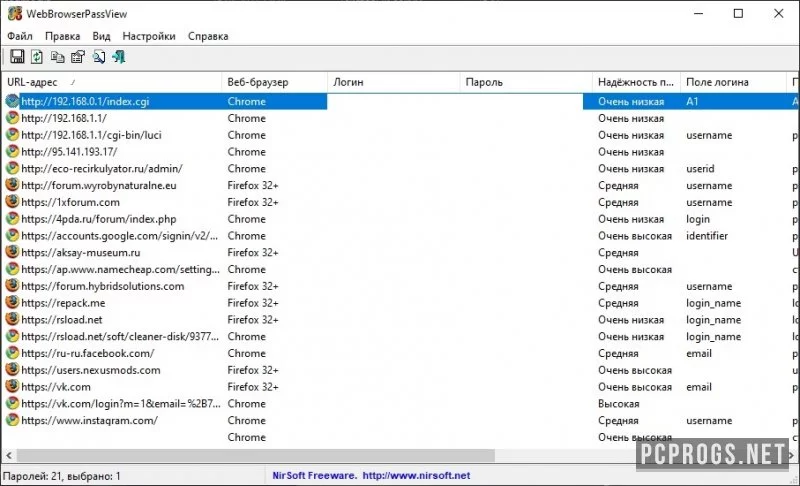800x486 pixels.
Task: Click the scrollbar left arrow
Action: point(9,455)
